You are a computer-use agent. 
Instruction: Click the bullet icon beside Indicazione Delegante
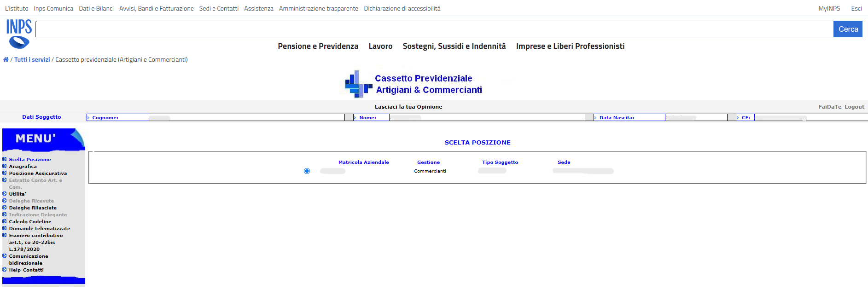[x=5, y=214]
